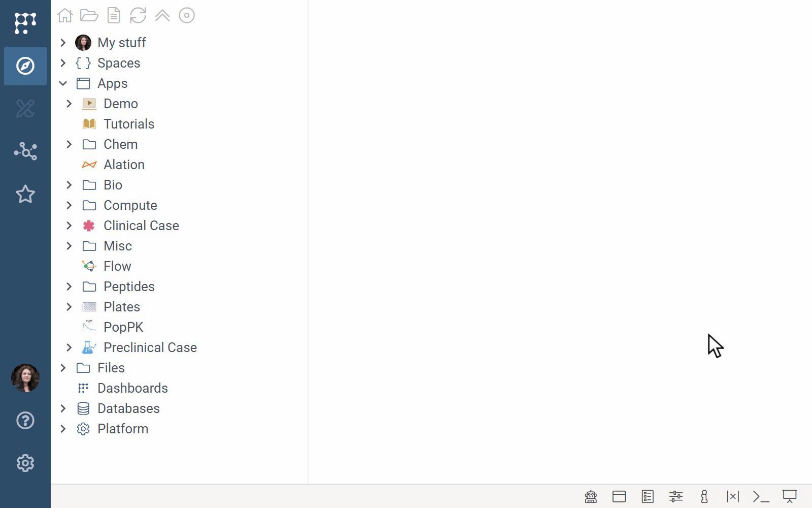Screen dimensions: 812x508
Task: Open the PopPK app
Action: tap(123, 327)
